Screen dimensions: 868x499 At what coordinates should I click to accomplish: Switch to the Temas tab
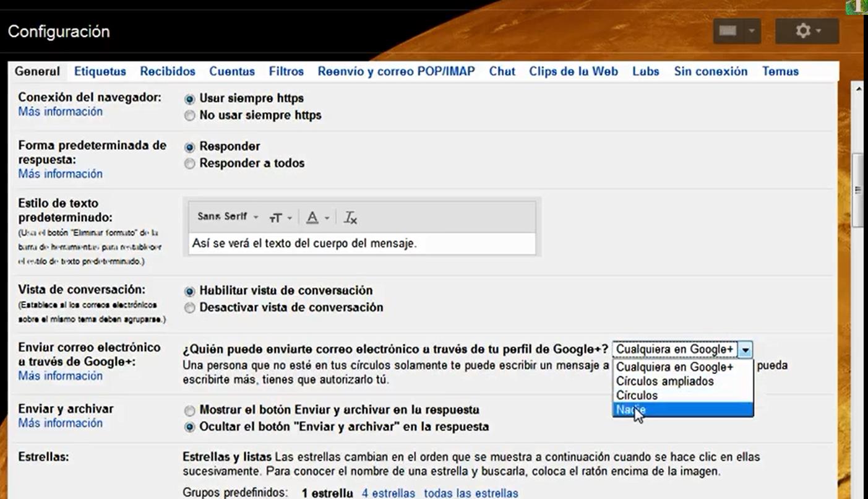coord(780,71)
